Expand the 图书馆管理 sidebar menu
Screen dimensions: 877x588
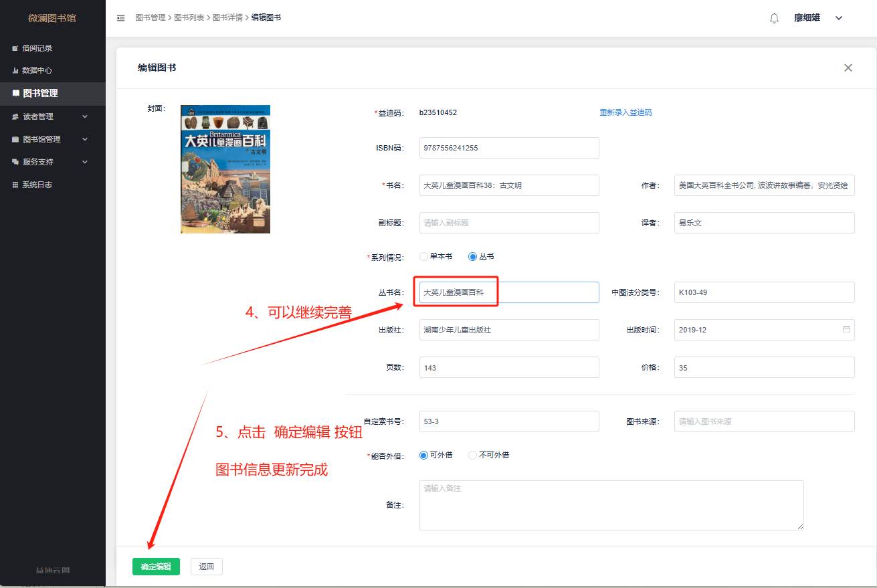(x=84, y=139)
